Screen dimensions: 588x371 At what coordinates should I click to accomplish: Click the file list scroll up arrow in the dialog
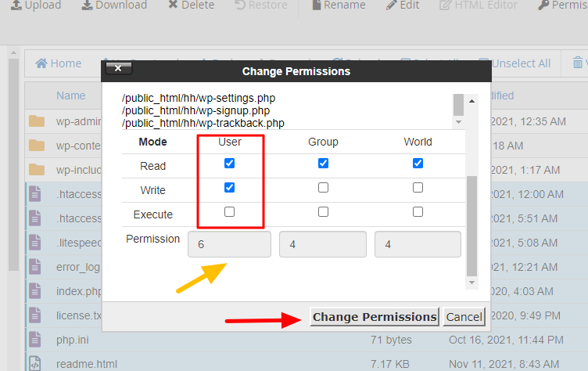pyautogui.click(x=471, y=101)
